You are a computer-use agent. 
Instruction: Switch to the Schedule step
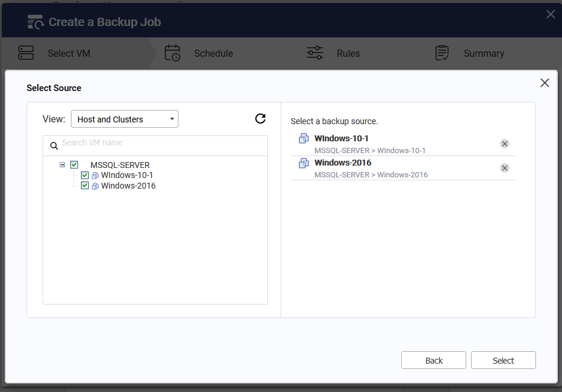click(213, 53)
